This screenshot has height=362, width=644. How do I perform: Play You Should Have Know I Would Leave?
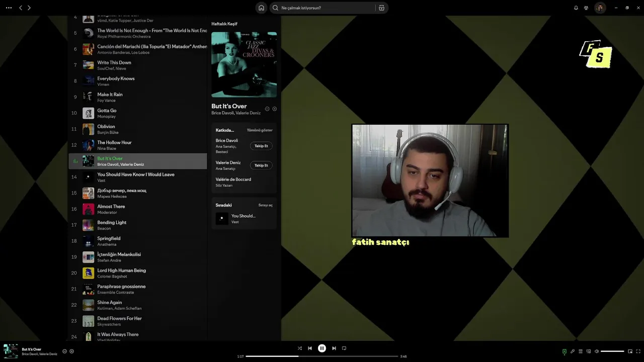(137, 177)
